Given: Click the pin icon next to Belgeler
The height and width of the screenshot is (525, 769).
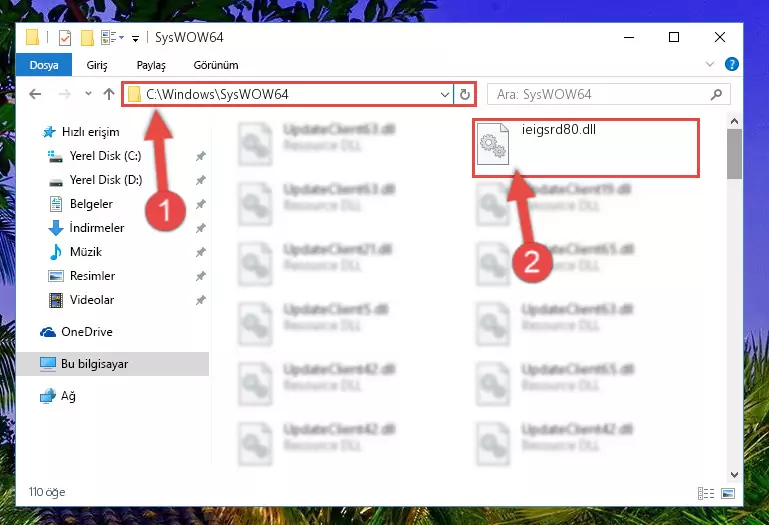Looking at the screenshot, I should click(201, 204).
